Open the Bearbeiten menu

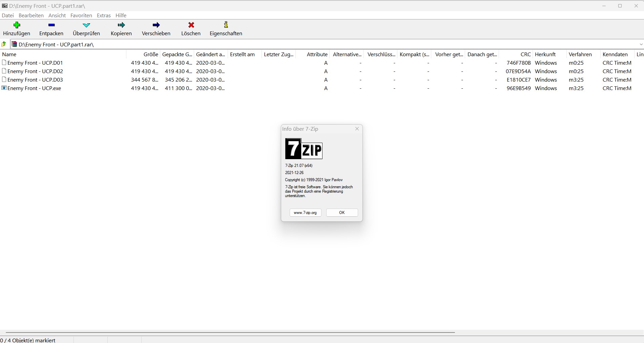coord(31,15)
